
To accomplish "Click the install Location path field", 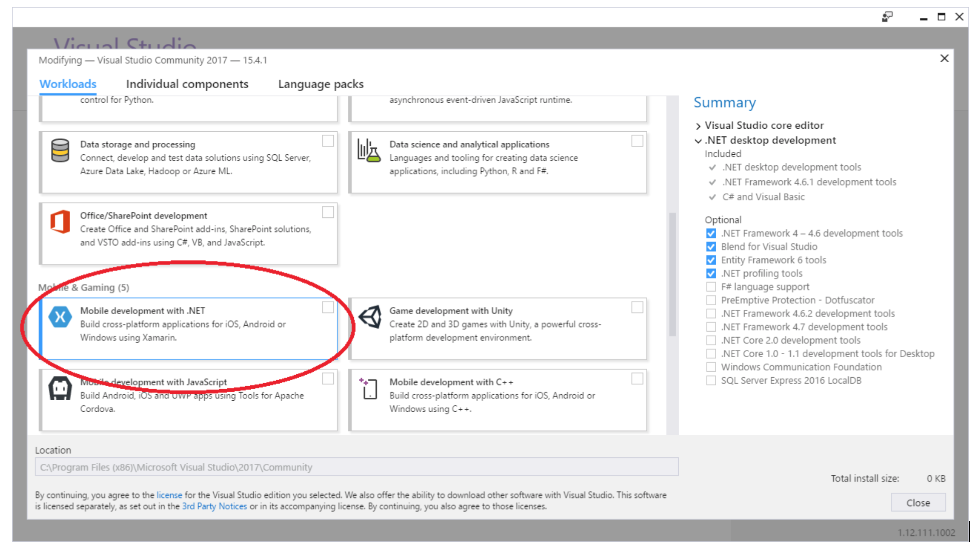I will [x=356, y=467].
